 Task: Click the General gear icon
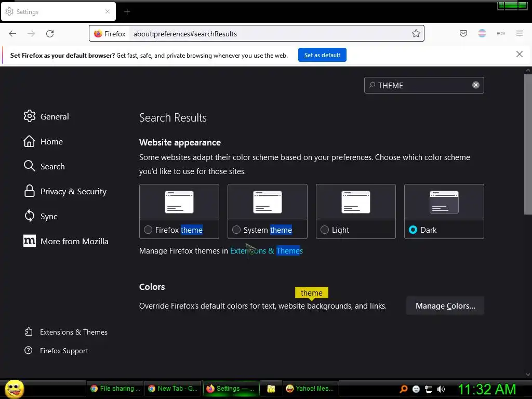pos(30,116)
